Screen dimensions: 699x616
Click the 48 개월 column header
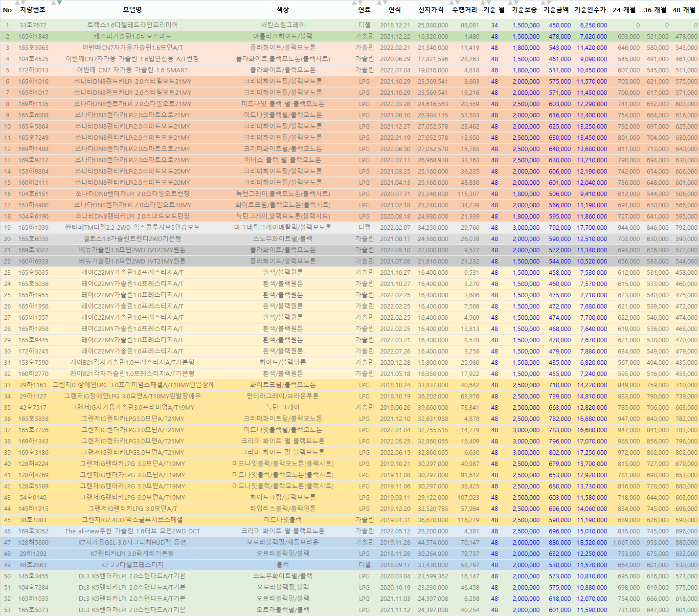684,10
